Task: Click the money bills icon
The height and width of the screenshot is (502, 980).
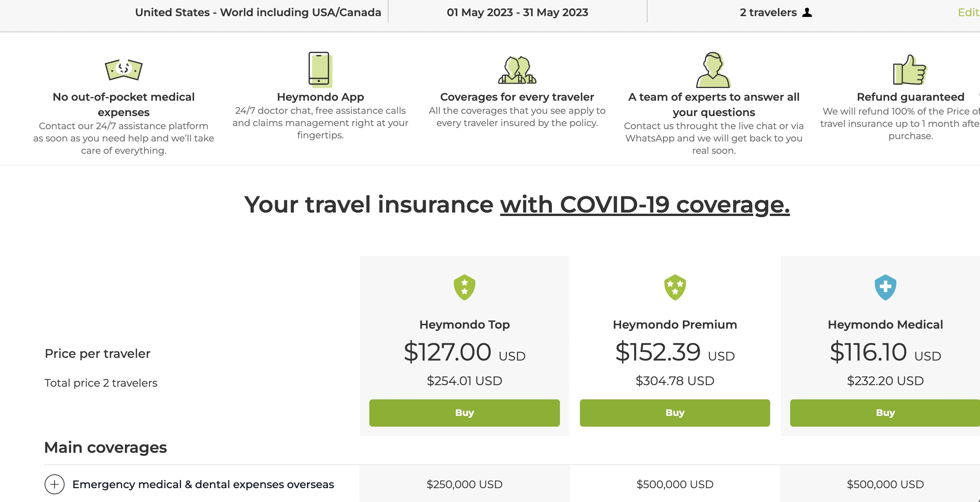Action: click(124, 70)
